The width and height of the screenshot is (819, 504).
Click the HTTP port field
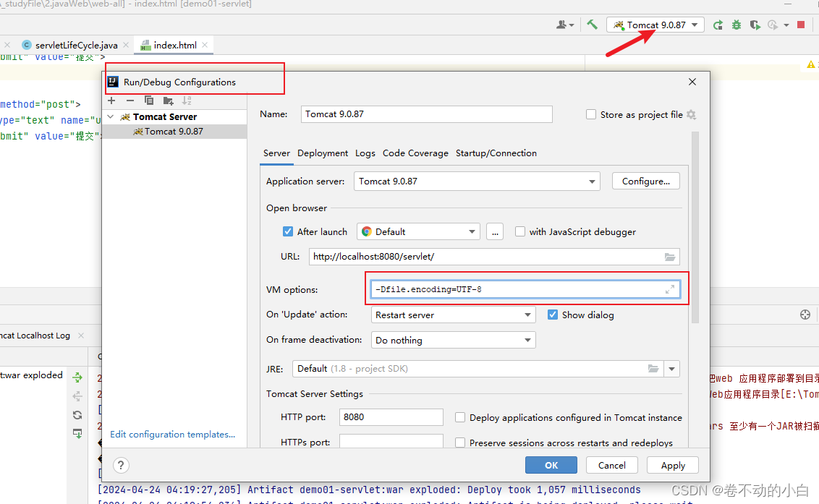click(391, 417)
